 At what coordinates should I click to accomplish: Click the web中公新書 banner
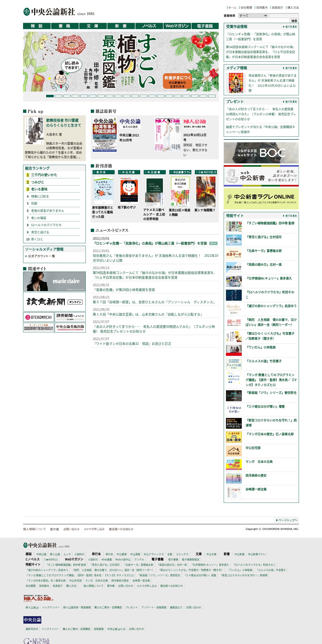click(x=261, y=176)
